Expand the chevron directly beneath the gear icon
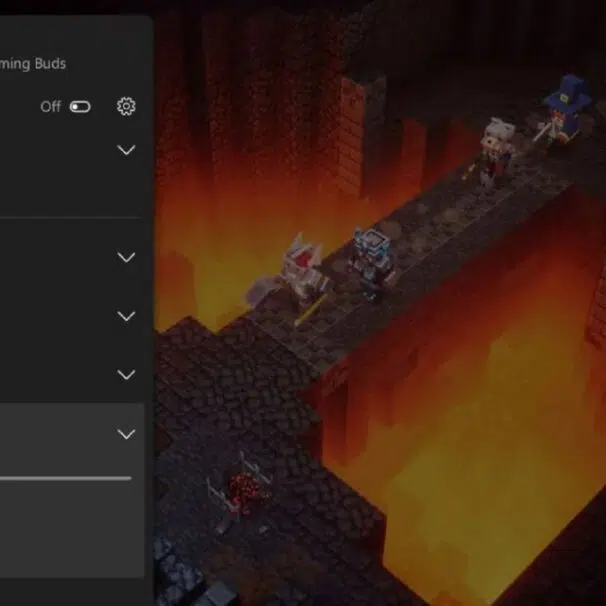This screenshot has width=606, height=606. coord(126,150)
